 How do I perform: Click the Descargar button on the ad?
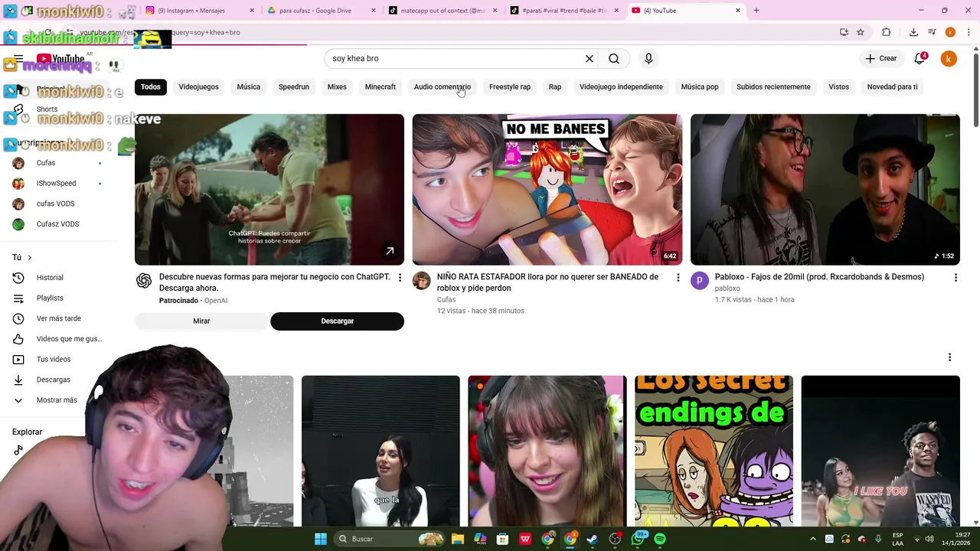pyautogui.click(x=337, y=321)
